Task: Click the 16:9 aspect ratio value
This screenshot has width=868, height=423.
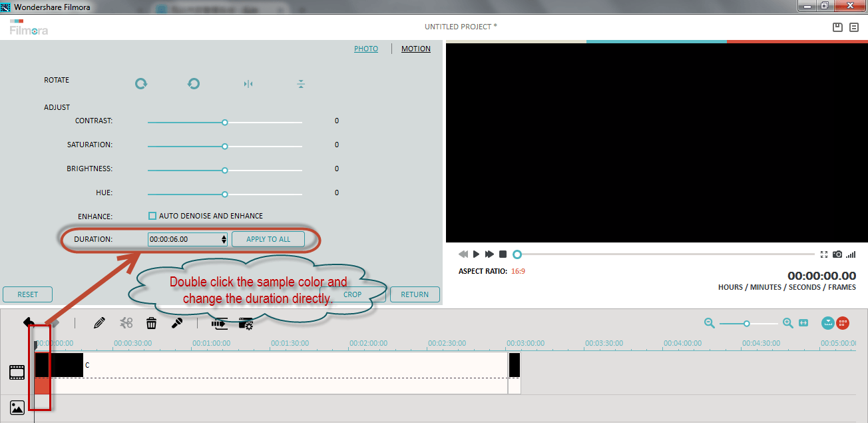Action: click(x=518, y=271)
